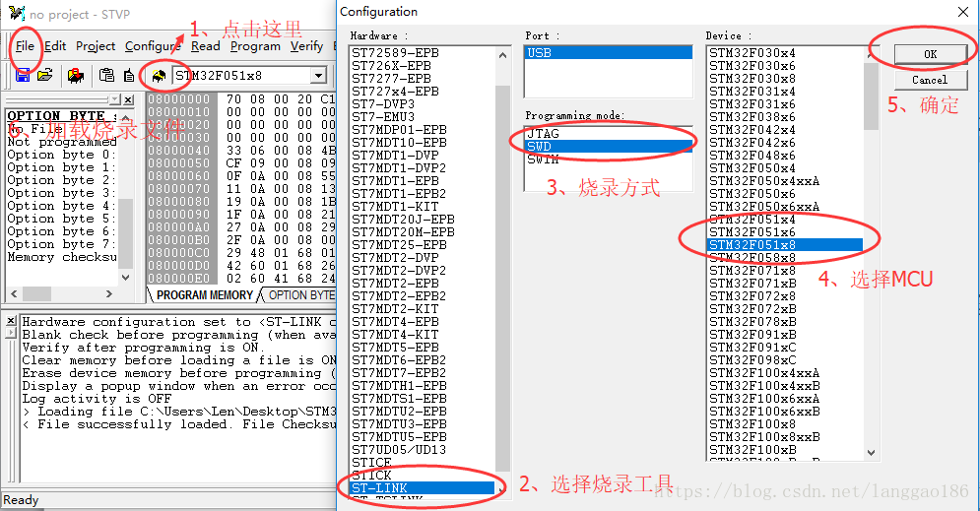Select STM32F042x6 device

coord(785,143)
